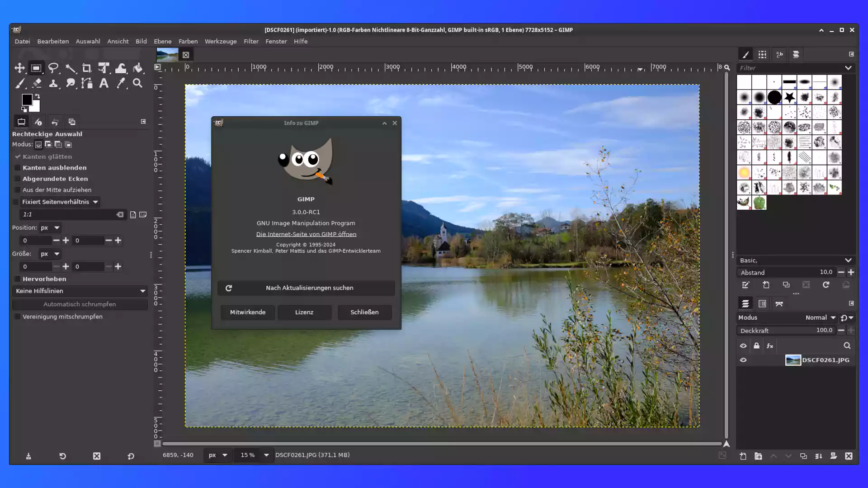Open the GIMP website link
The image size is (868, 488).
[x=306, y=234]
